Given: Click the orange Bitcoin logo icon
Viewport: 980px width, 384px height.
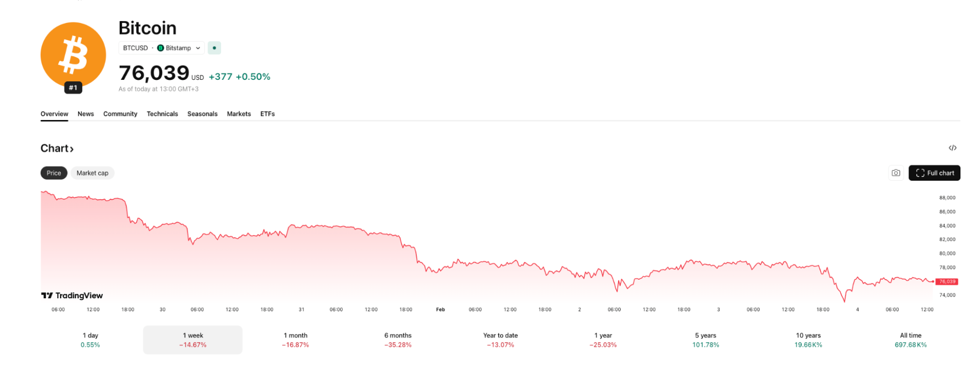Looking at the screenshot, I should (73, 54).
